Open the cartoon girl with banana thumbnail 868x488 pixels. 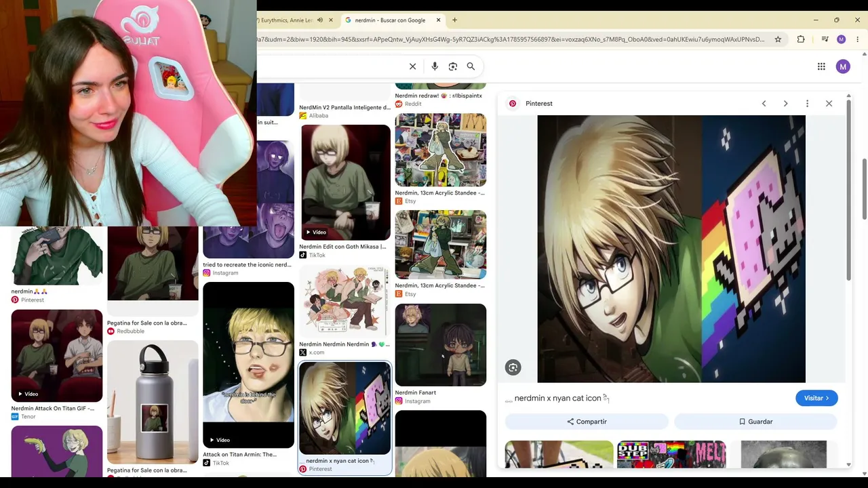pyautogui.click(x=57, y=451)
